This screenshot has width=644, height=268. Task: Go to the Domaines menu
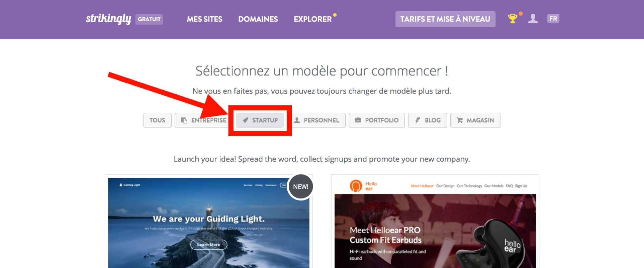pyautogui.click(x=258, y=19)
